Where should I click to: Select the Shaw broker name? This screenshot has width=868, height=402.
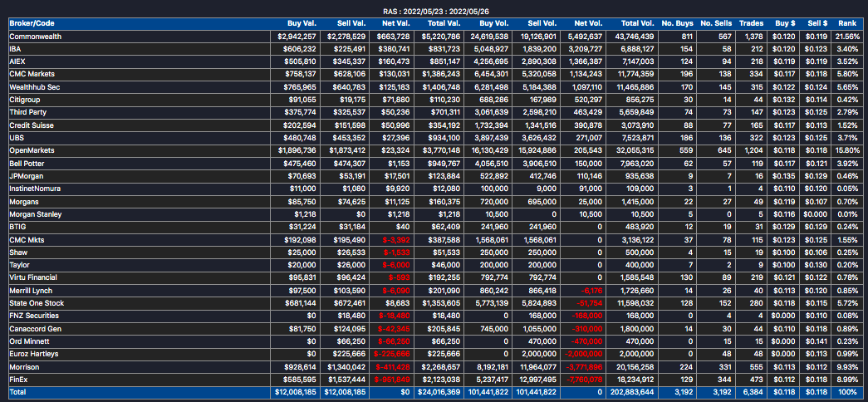coord(18,252)
